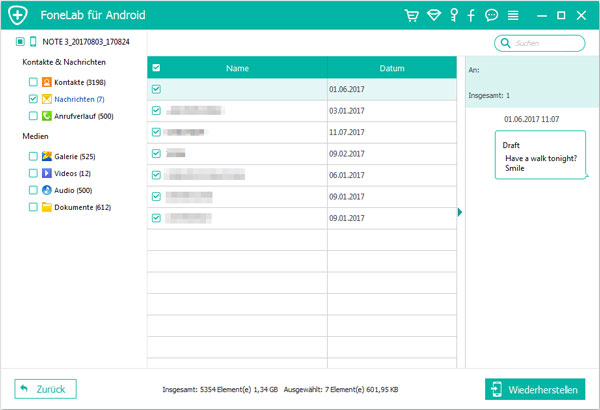The width and height of the screenshot is (600, 410).
Task: Click the Audio blue icon
Action: [x=47, y=190]
